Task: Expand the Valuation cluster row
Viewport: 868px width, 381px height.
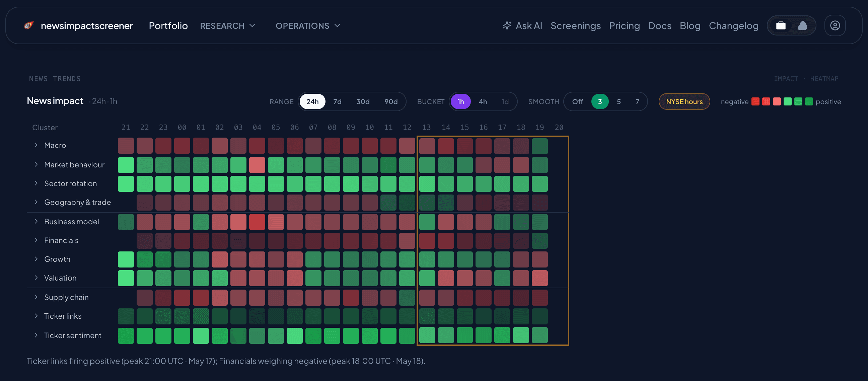Action: [x=36, y=278]
